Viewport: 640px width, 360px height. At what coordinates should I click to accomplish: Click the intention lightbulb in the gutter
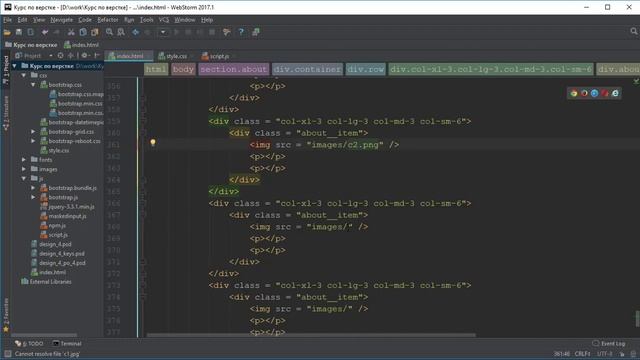(x=153, y=142)
